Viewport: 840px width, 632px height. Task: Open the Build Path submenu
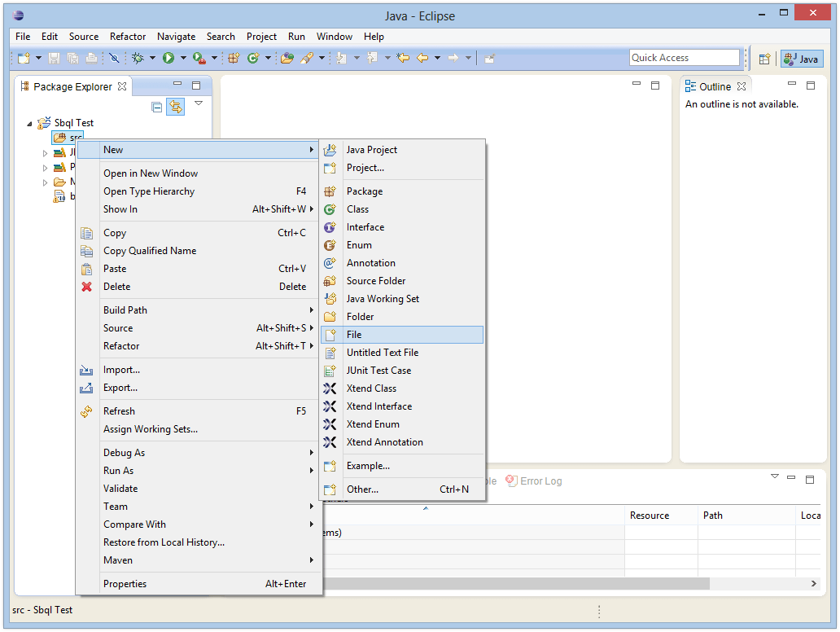pos(199,310)
